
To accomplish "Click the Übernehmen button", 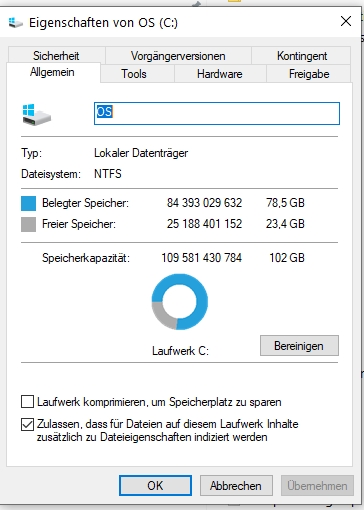I will tap(317, 486).
